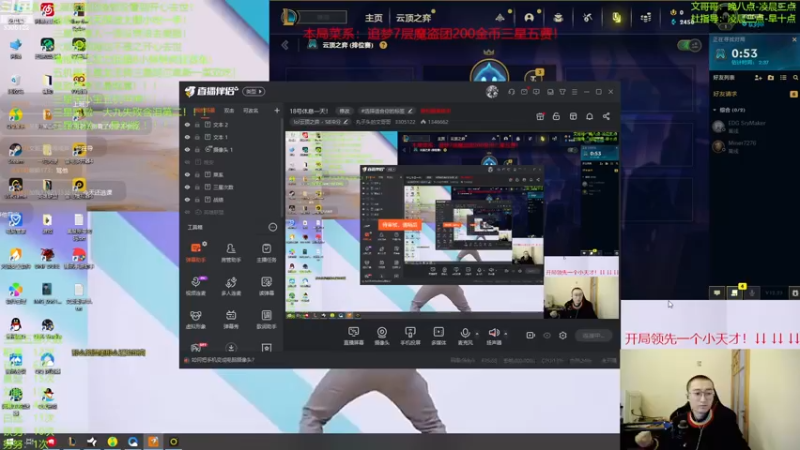Add 直播屏幕 screen capture source
Viewport: 800px width, 450px height.
[354, 336]
